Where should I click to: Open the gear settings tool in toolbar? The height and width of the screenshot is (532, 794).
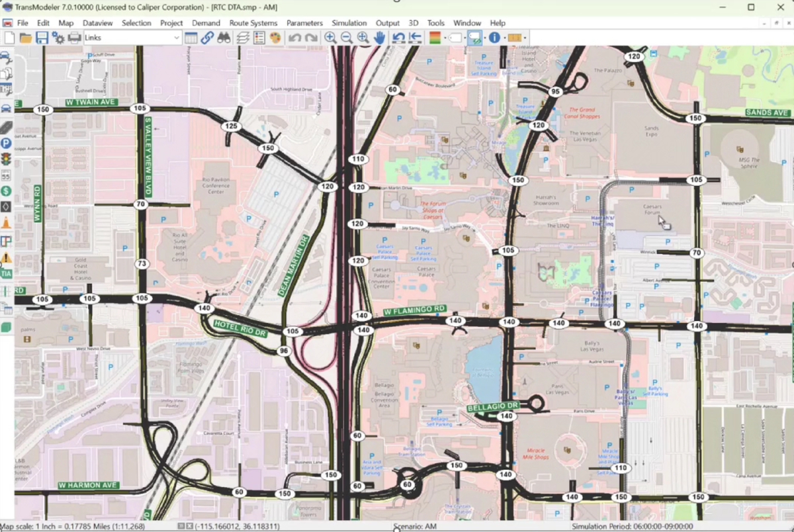pyautogui.click(x=58, y=38)
